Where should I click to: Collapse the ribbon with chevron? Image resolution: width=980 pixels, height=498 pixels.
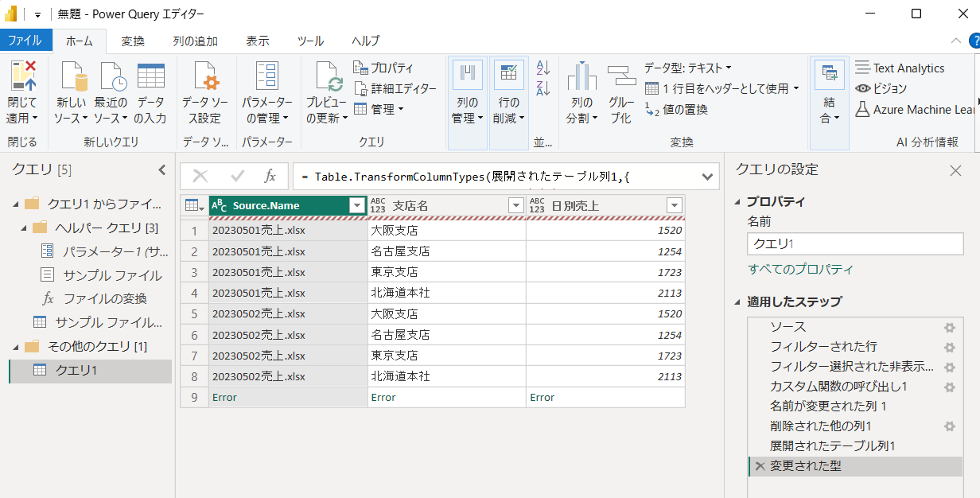(956, 41)
